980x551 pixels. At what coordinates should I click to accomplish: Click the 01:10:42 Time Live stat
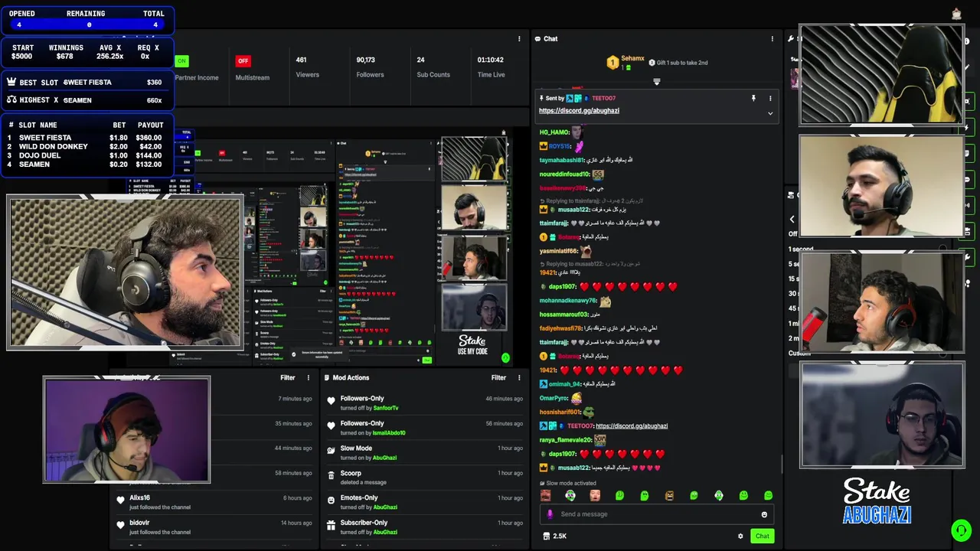coord(491,67)
